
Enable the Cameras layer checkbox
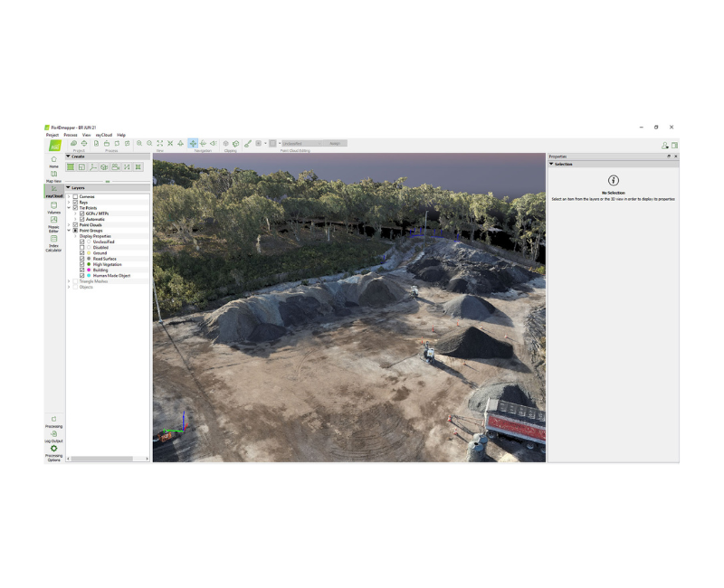(75, 196)
